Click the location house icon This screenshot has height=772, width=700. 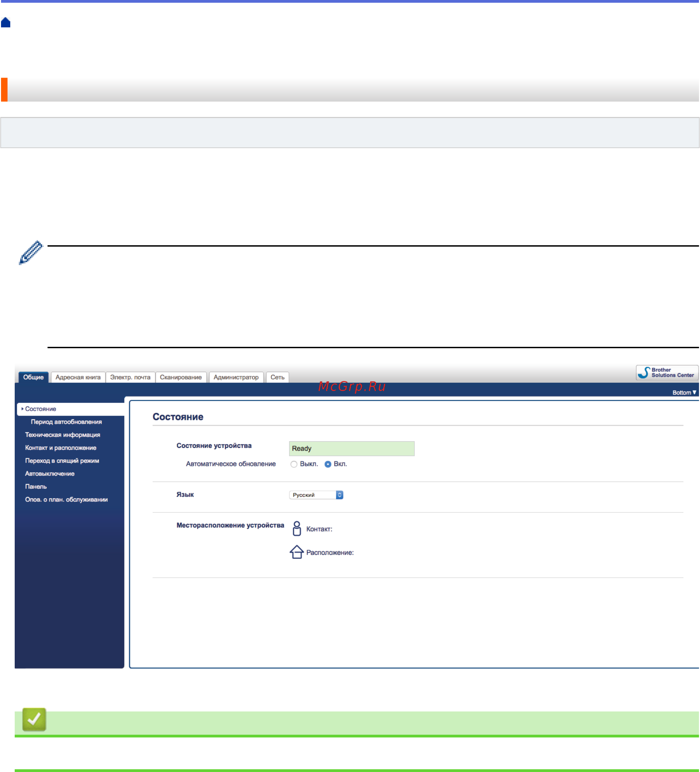pyautogui.click(x=297, y=552)
